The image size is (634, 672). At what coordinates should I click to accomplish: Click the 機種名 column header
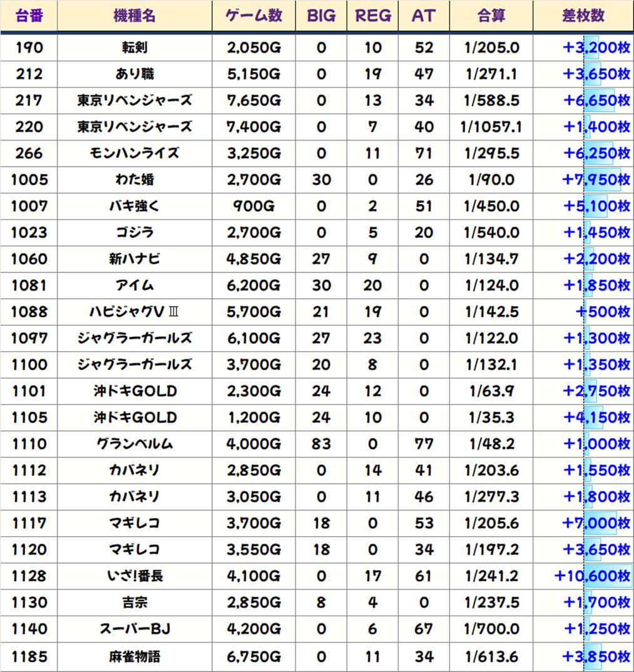tap(135, 16)
